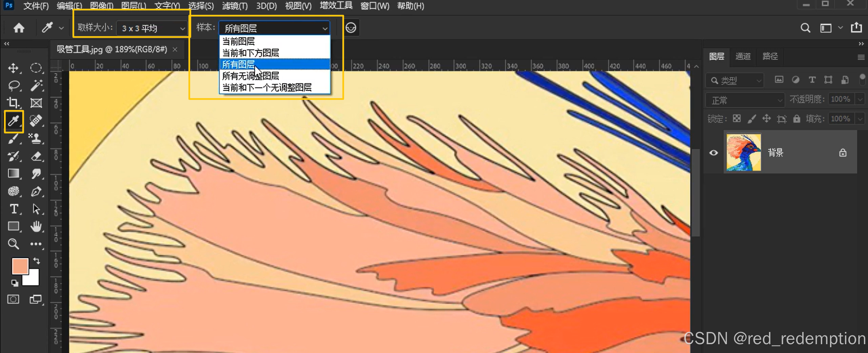This screenshot has width=868, height=353.
Task: Choose 当前图层 from sample list
Action: coord(275,41)
